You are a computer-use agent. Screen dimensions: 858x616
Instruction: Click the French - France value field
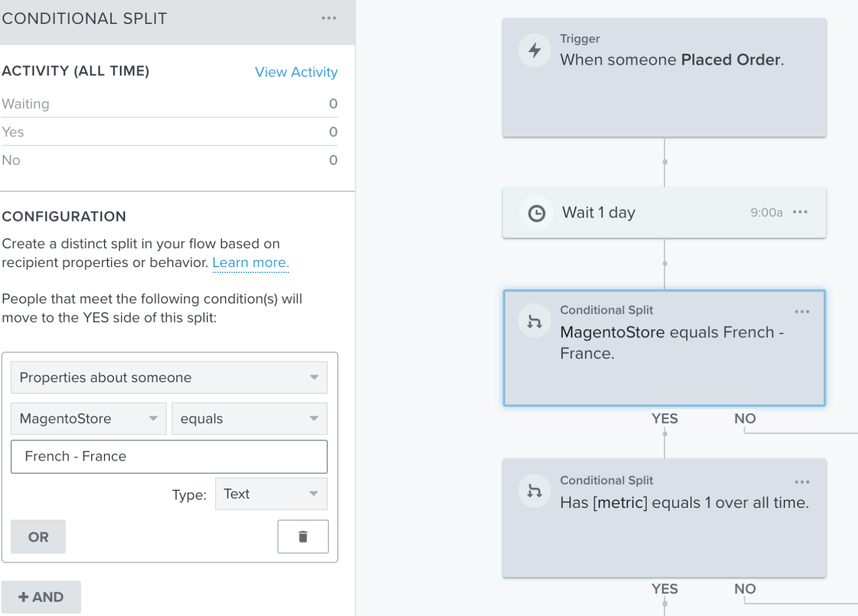169,456
